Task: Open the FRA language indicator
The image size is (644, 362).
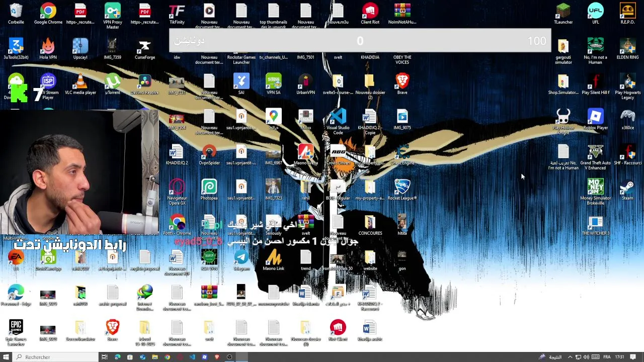Action: point(607,357)
